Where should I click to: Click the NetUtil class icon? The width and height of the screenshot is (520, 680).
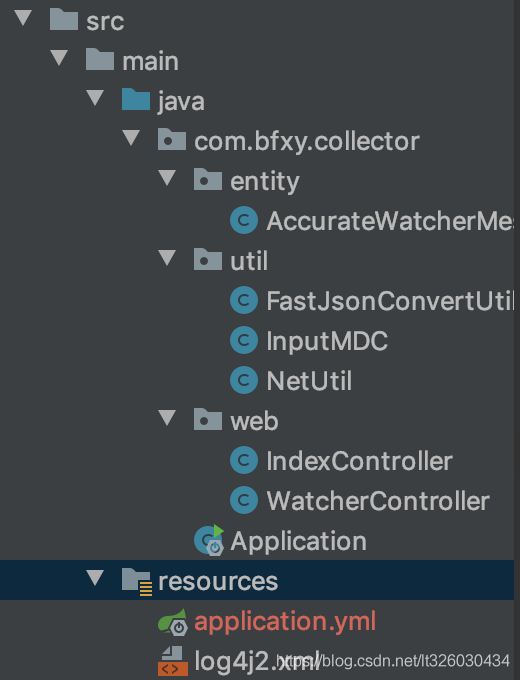[244, 380]
